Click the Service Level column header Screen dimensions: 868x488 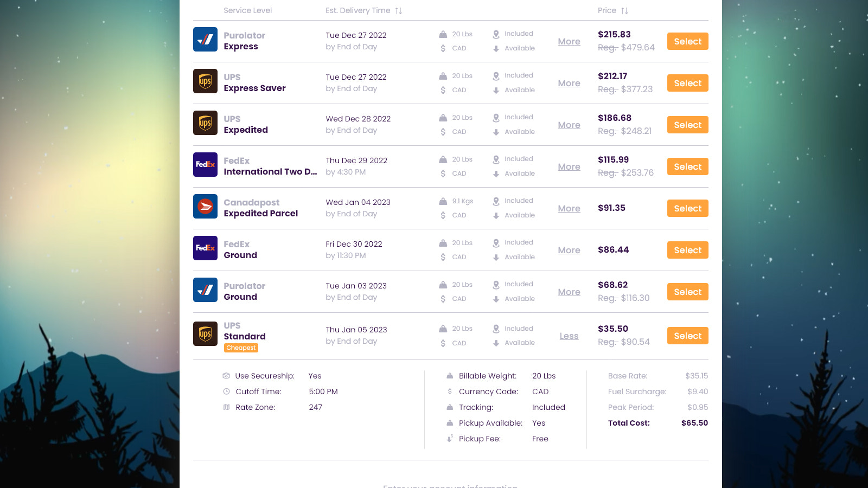tap(248, 10)
